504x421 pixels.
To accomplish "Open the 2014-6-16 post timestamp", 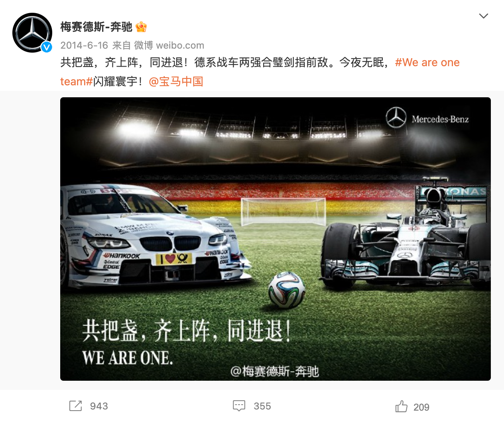I will 84,45.
